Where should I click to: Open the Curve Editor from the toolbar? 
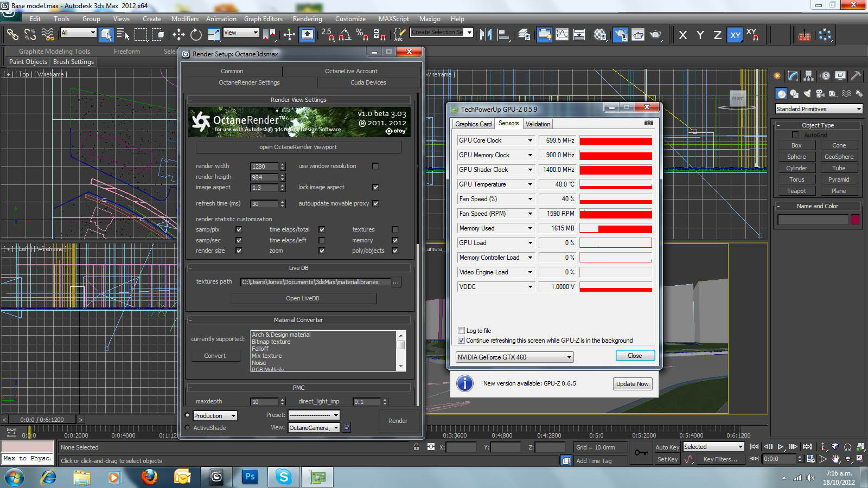pos(562,35)
